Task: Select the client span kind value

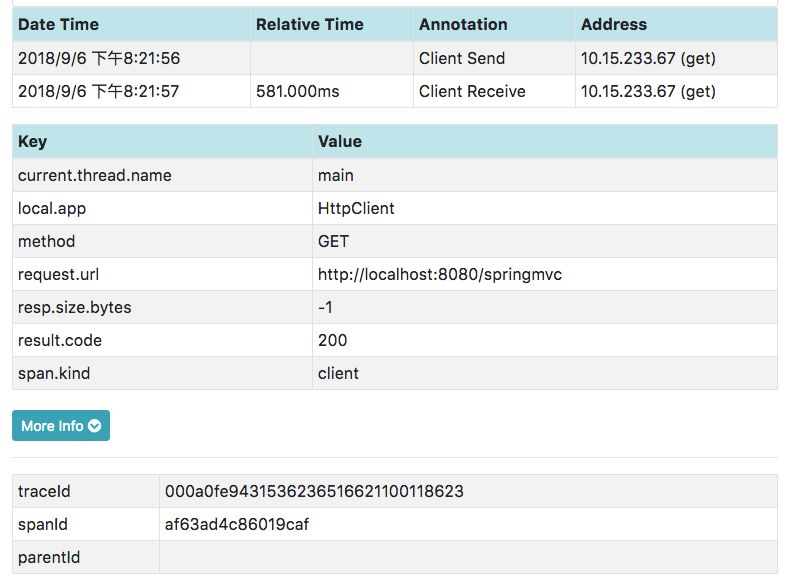Action: [338, 373]
